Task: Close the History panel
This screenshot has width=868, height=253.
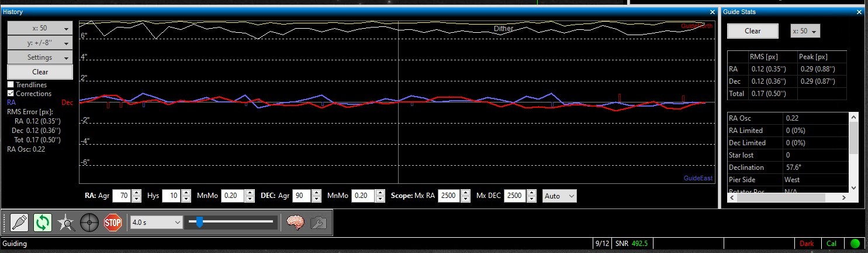Action: (712, 12)
